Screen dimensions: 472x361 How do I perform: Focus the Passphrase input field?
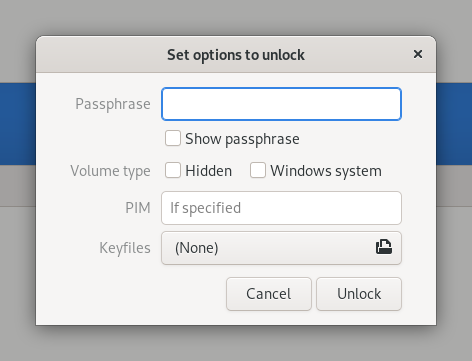[281, 104]
